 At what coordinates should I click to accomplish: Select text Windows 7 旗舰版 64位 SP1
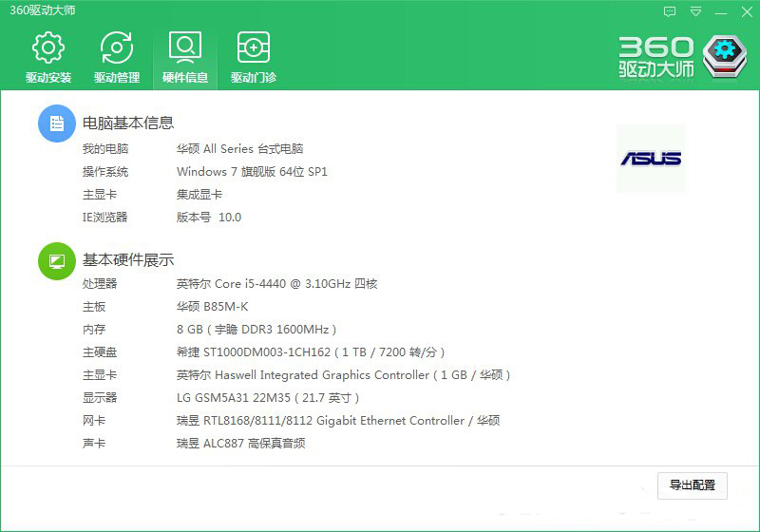[252, 172]
